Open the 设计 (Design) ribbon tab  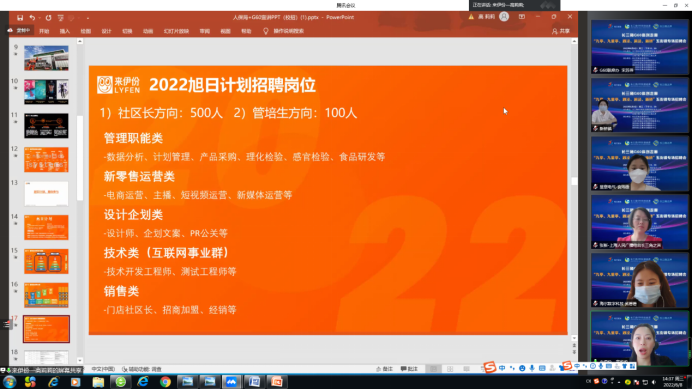click(x=107, y=31)
